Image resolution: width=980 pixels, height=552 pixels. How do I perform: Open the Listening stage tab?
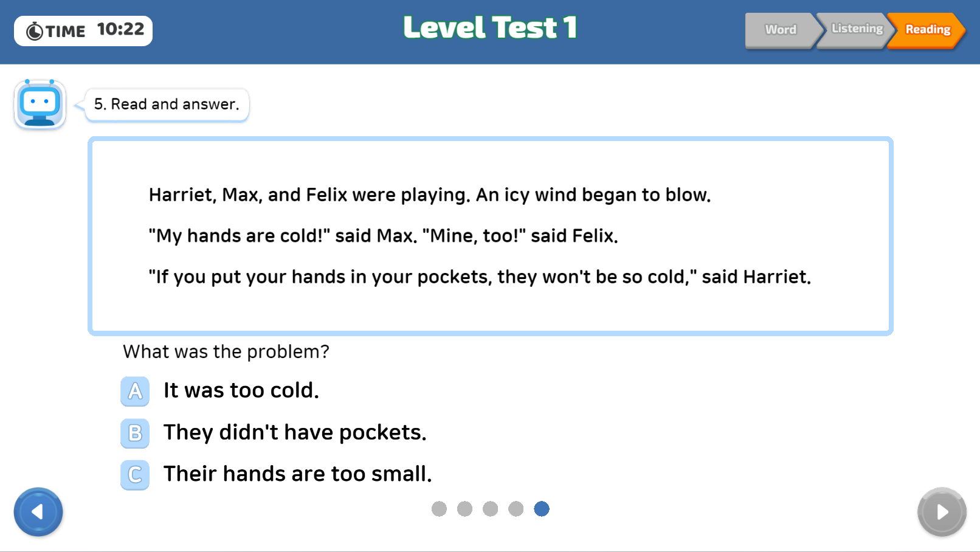click(x=856, y=29)
